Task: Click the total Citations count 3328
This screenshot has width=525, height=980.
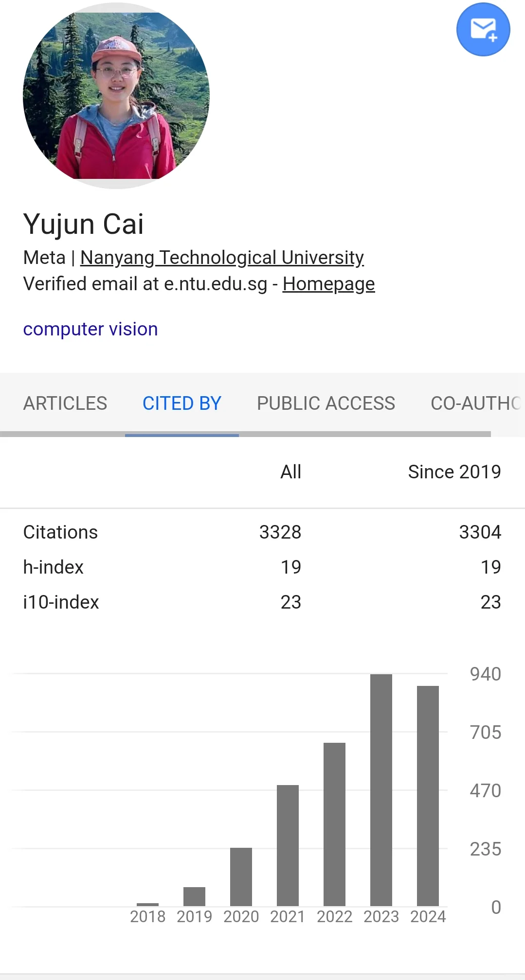Action: pyautogui.click(x=280, y=532)
